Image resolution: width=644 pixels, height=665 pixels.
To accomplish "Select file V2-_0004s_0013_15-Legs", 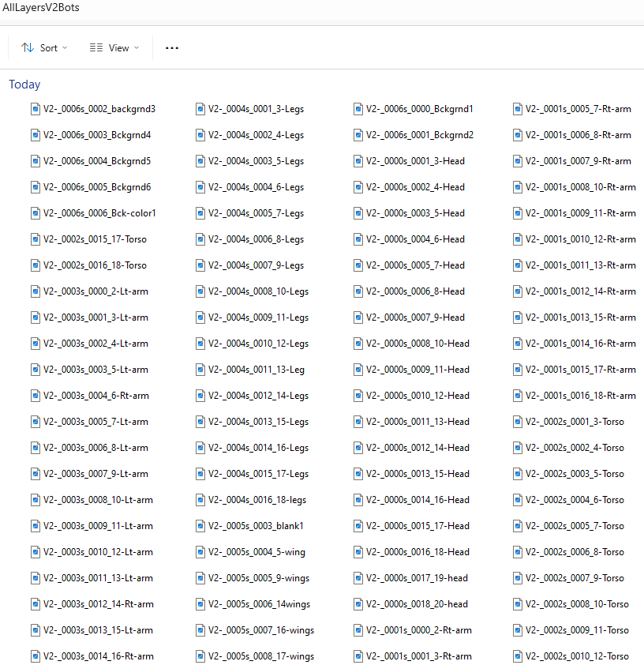I will tap(252, 422).
